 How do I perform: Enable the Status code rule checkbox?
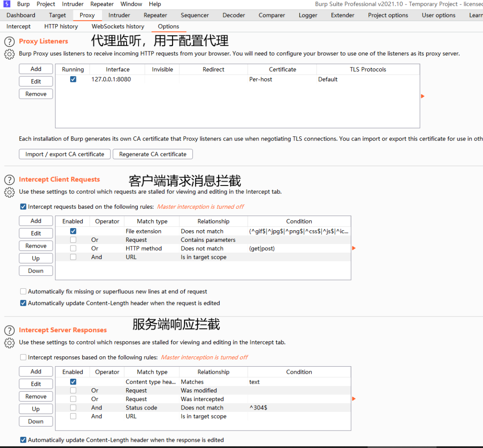pos(73,407)
